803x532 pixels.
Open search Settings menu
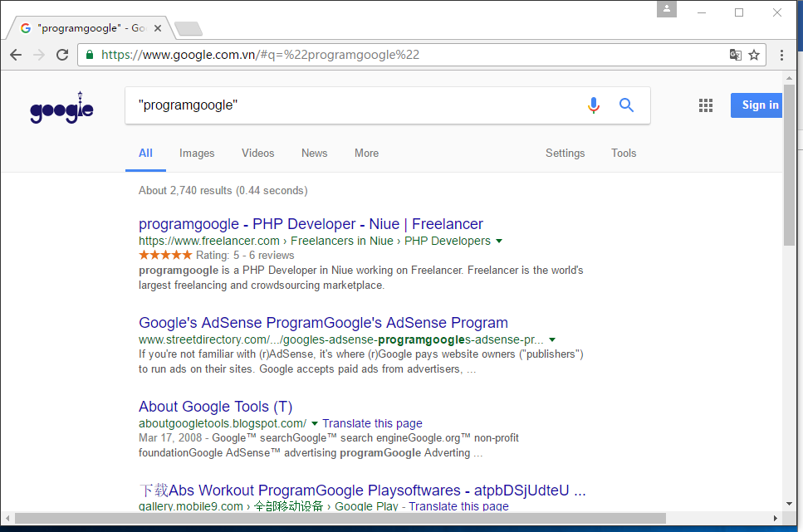tap(565, 153)
